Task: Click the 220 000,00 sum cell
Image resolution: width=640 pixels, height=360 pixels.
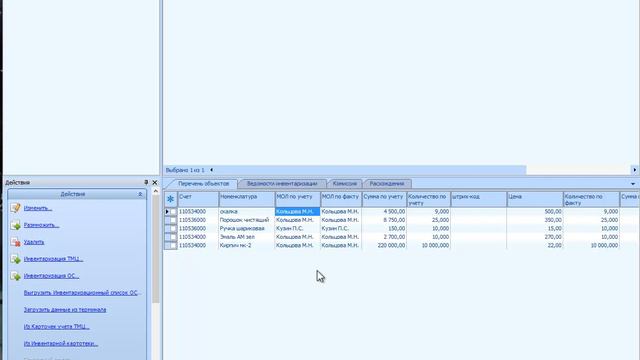Action: pyautogui.click(x=384, y=245)
